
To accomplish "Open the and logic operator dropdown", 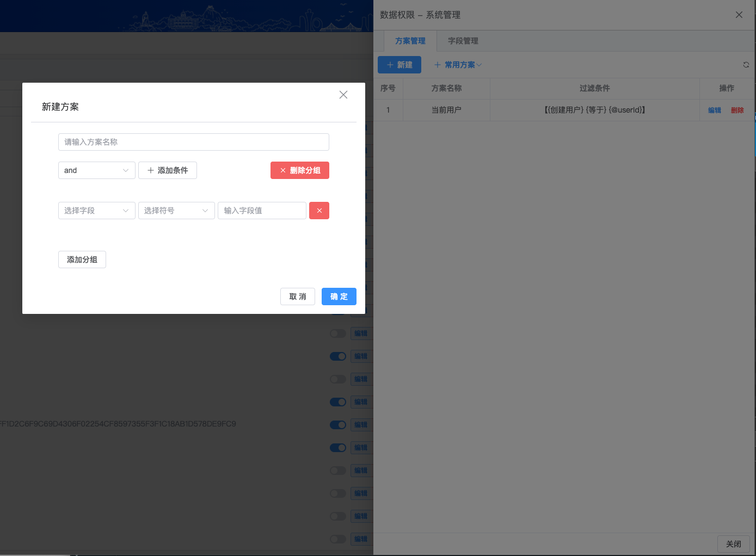I will tap(96, 170).
